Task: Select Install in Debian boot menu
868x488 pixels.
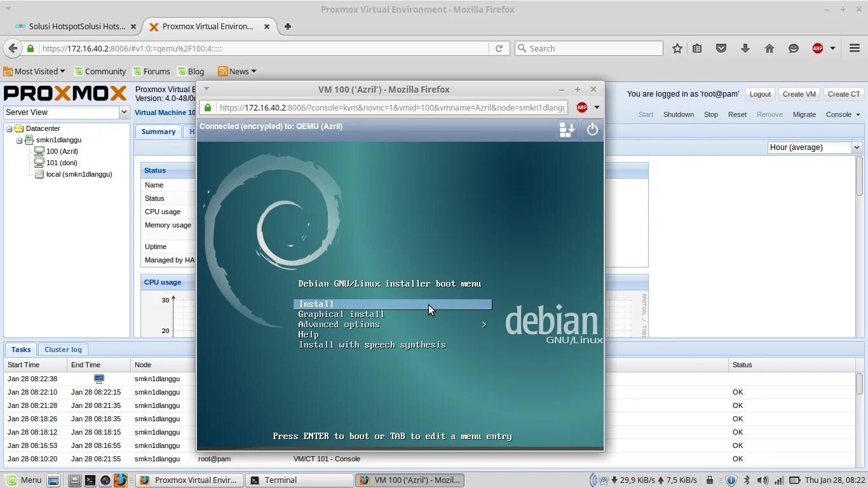Action: click(x=393, y=304)
